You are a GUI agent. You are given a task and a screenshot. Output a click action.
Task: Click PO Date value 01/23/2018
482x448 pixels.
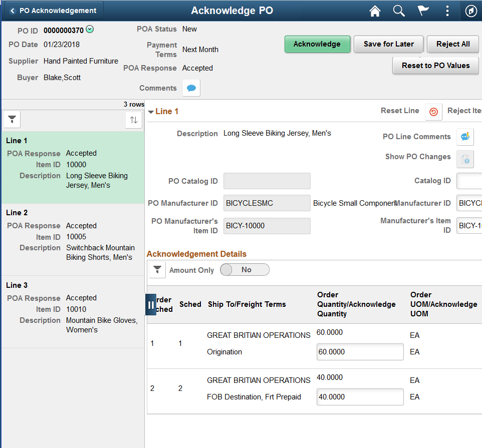(x=62, y=45)
